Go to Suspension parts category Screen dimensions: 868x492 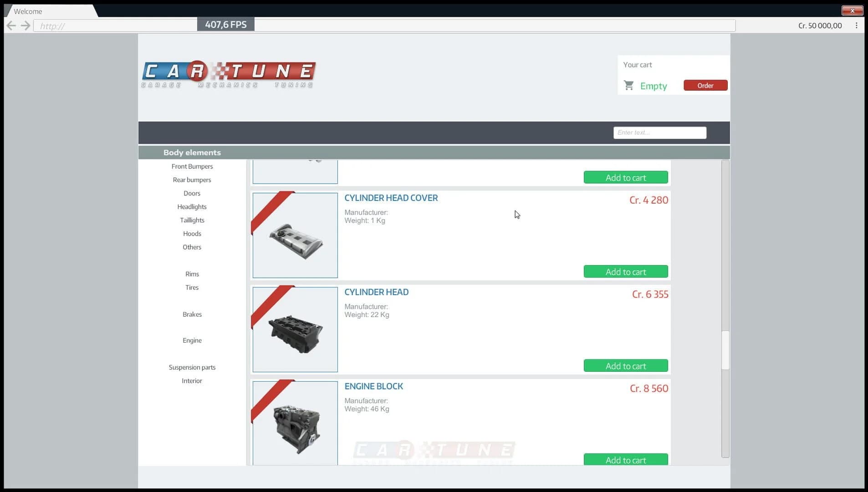coord(192,367)
